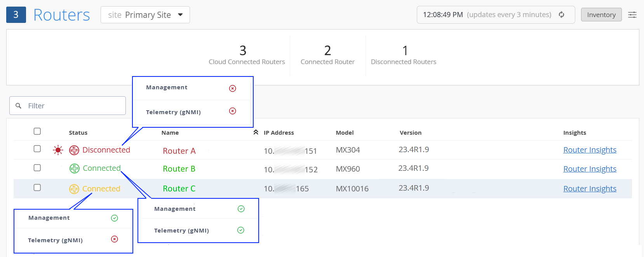The image size is (644, 257).
Task: Click the Disconnected status text for Router A
Action: [x=106, y=150]
